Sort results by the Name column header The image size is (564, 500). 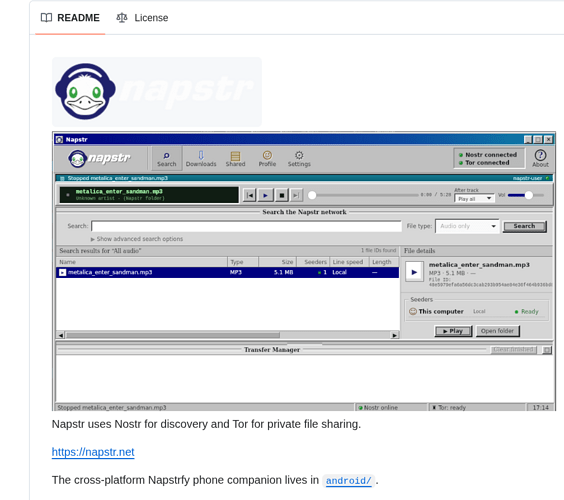pos(142,262)
